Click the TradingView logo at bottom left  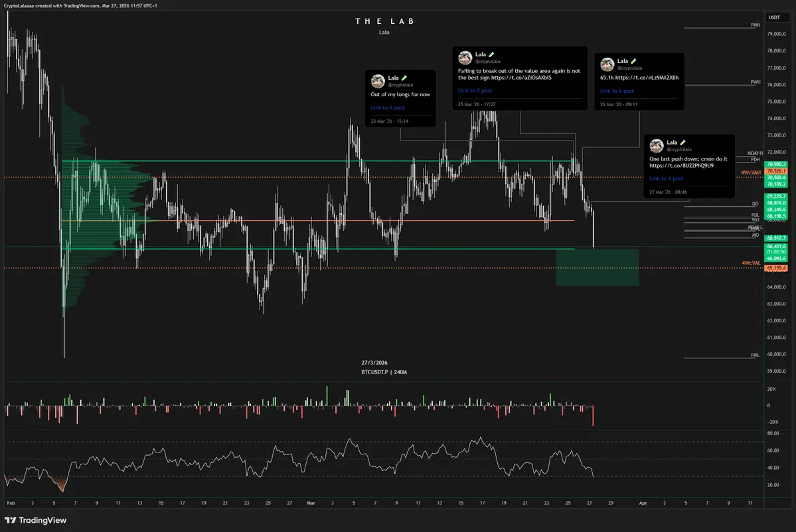point(36,520)
